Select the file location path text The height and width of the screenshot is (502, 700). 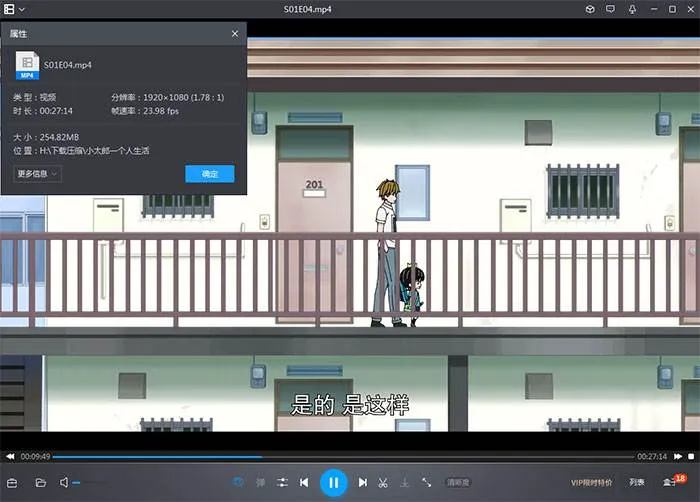[x=94, y=151]
